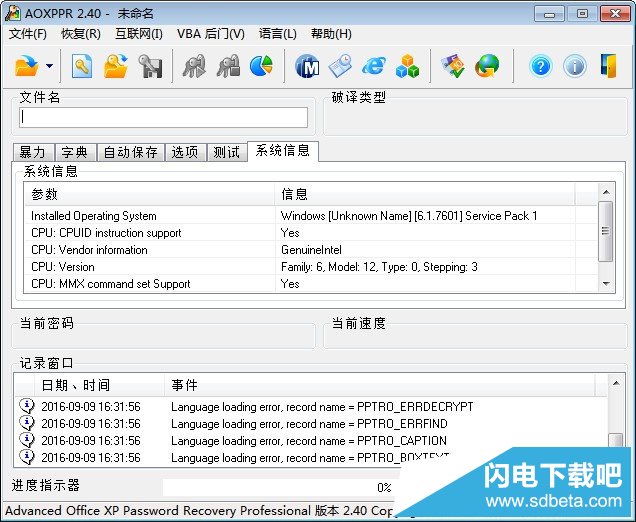Viewport: 636px width, 522px height.
Task: Switch to the 测试 tab
Action: pos(227,153)
